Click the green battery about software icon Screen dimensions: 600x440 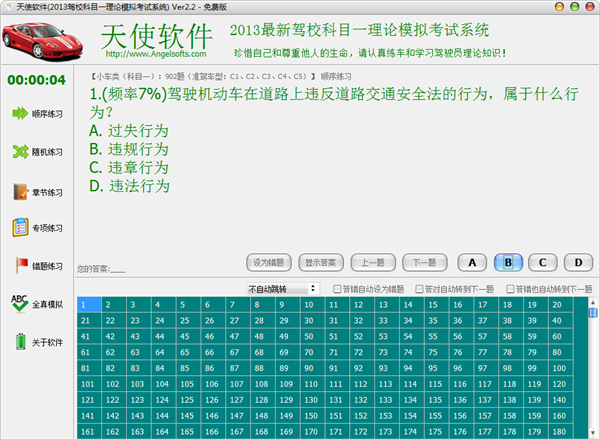[21, 341]
